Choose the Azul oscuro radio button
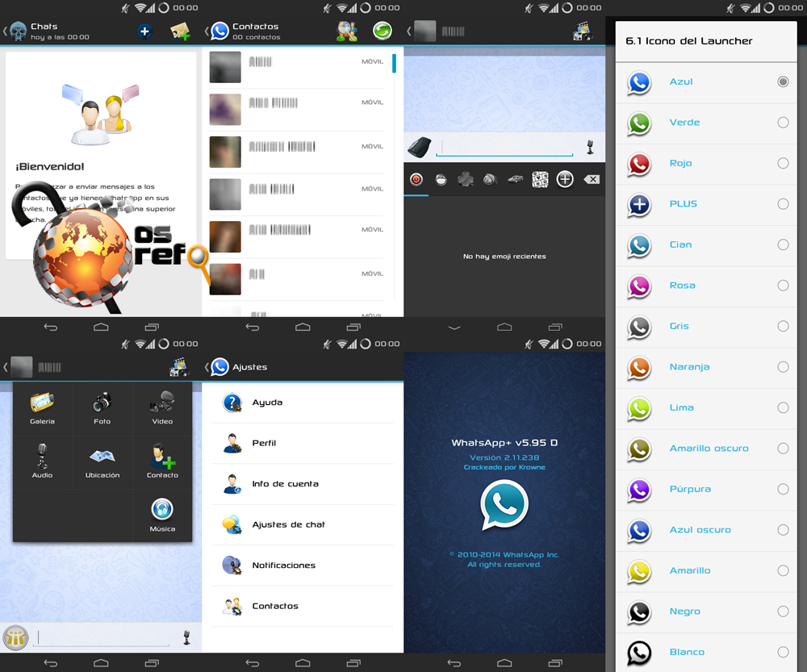807x672 pixels. pyautogui.click(x=783, y=529)
